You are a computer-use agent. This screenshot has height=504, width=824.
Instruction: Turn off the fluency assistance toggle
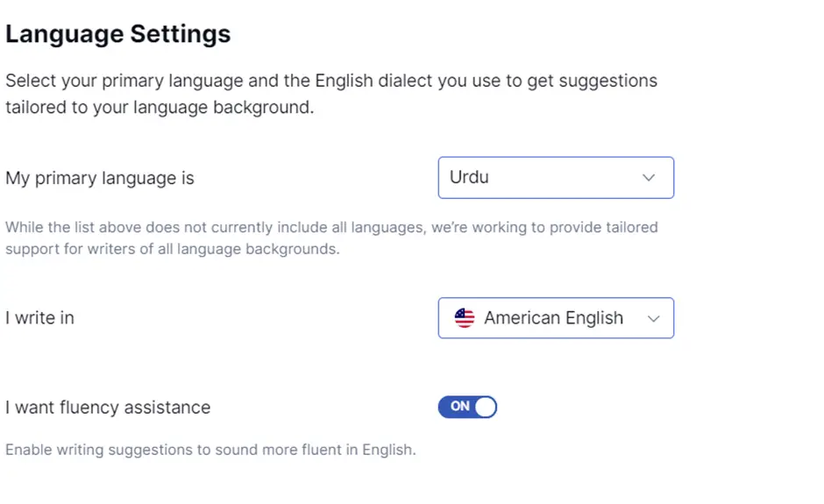[467, 407]
